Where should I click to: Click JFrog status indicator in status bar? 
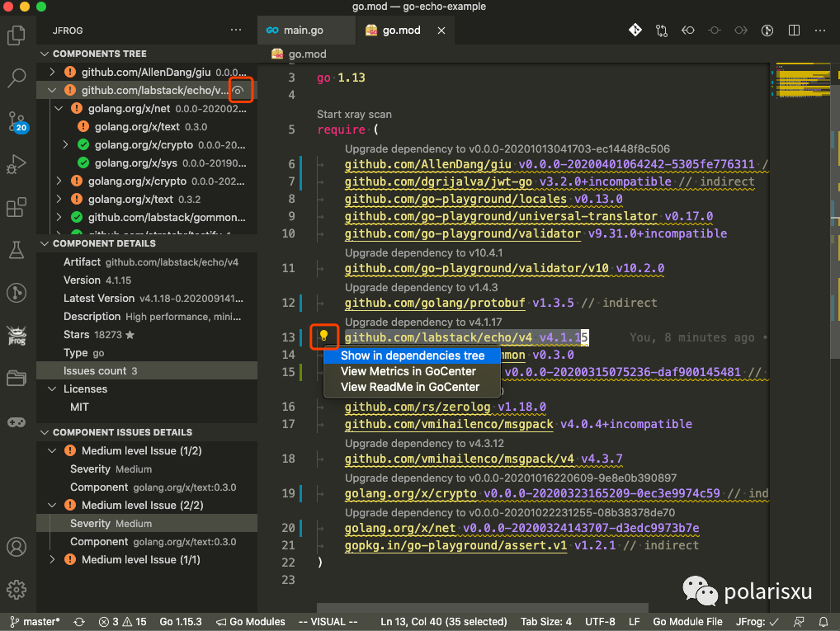(757, 622)
